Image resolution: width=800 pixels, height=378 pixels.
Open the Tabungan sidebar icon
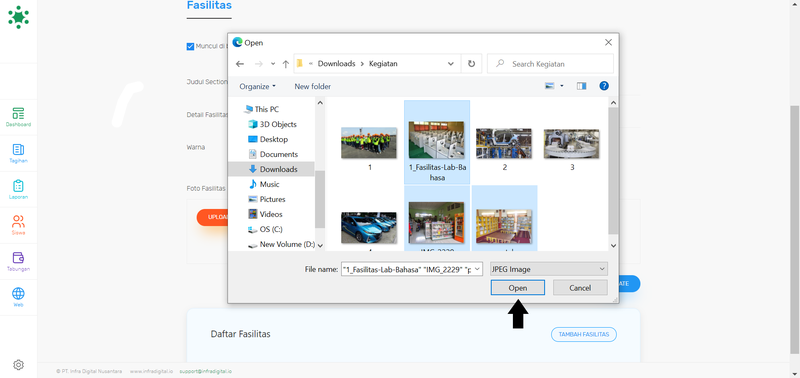pos(18,261)
